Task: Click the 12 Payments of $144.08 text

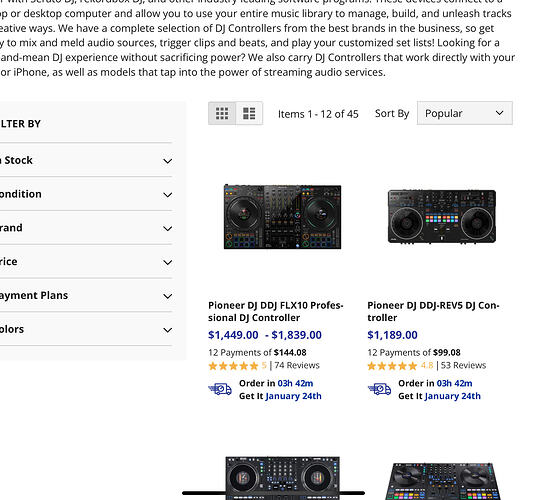Action: coord(257,352)
